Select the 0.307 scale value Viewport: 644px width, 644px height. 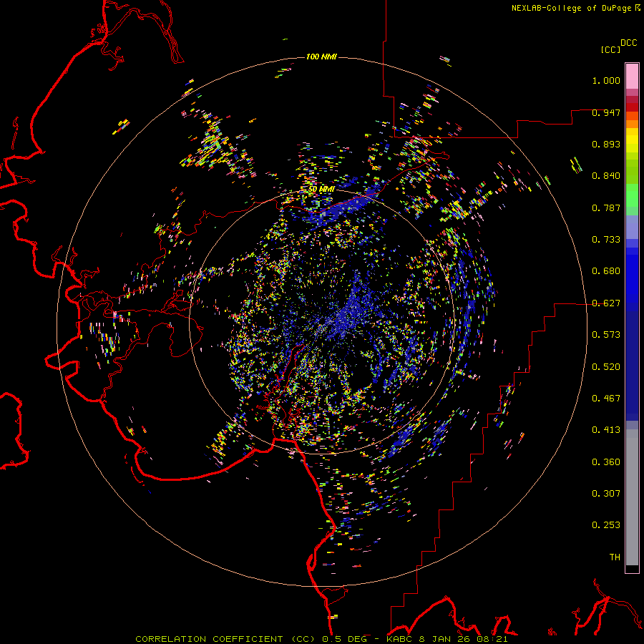click(x=606, y=494)
